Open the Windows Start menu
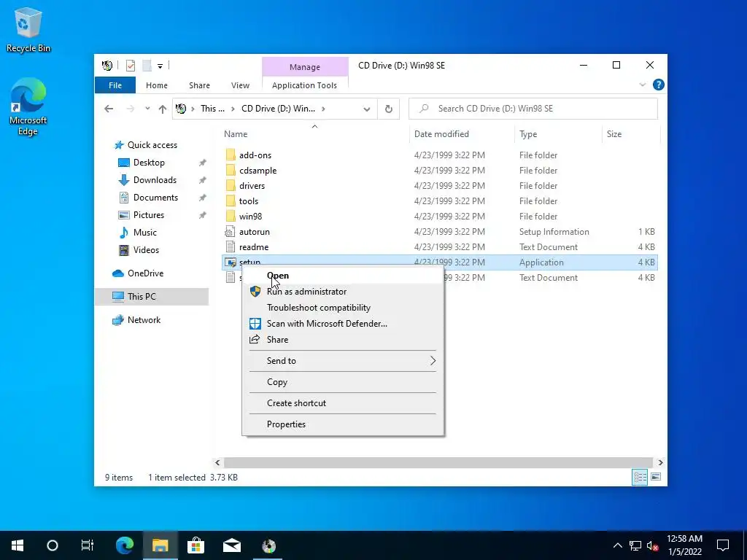 (x=18, y=545)
